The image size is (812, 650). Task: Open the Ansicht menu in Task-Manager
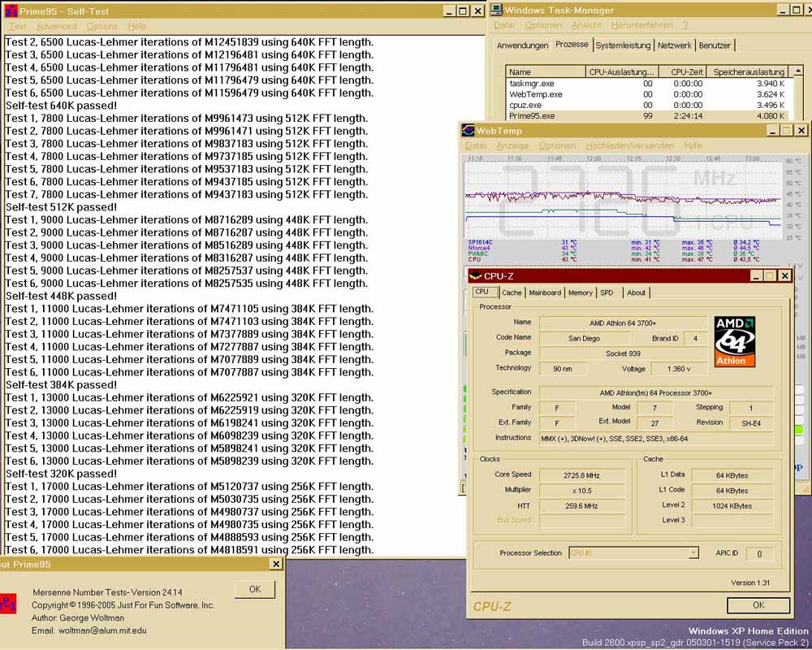(x=586, y=25)
